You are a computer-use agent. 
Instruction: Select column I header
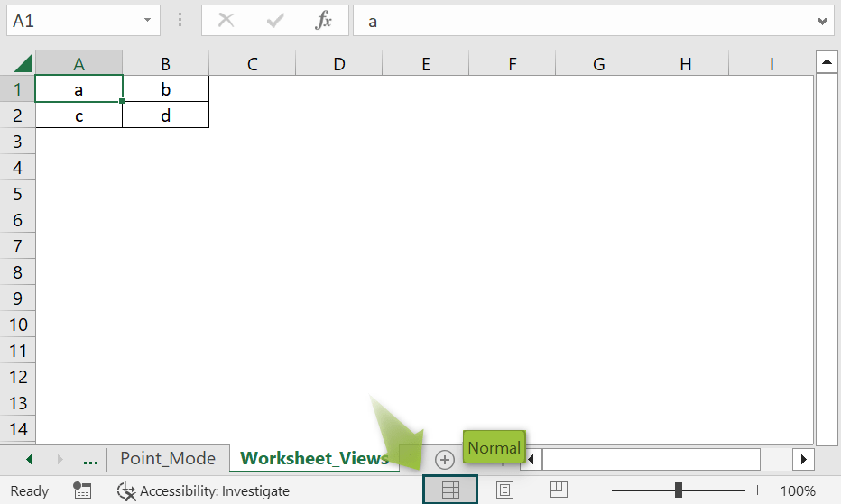pos(772,64)
